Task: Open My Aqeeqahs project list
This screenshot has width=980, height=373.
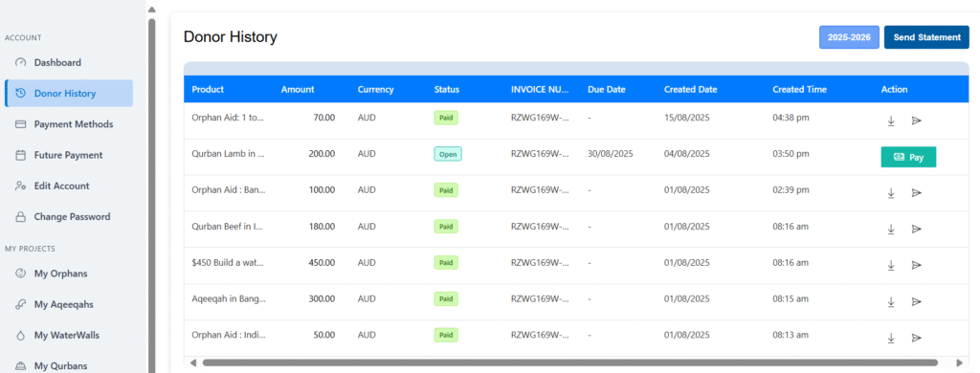Action: coord(69,304)
